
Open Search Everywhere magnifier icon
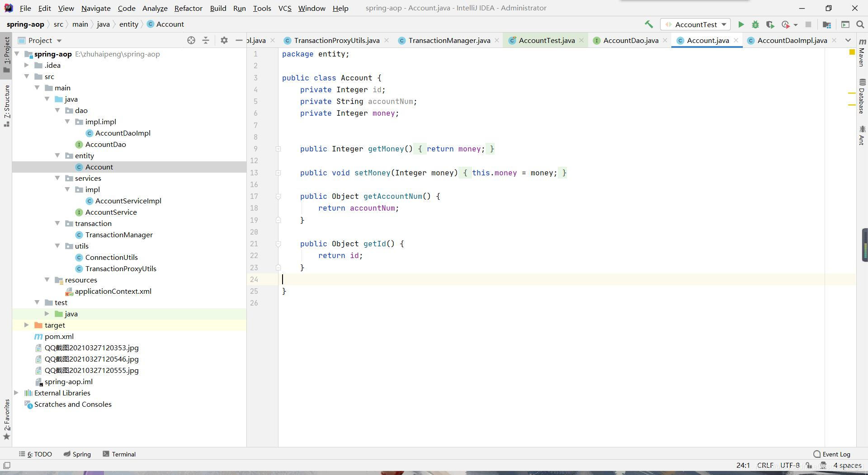860,24
